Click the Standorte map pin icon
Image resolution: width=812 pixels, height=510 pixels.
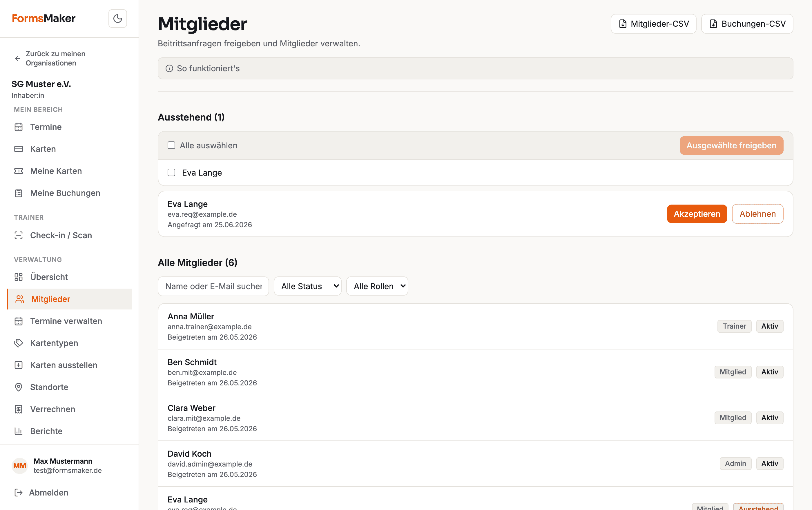point(19,387)
